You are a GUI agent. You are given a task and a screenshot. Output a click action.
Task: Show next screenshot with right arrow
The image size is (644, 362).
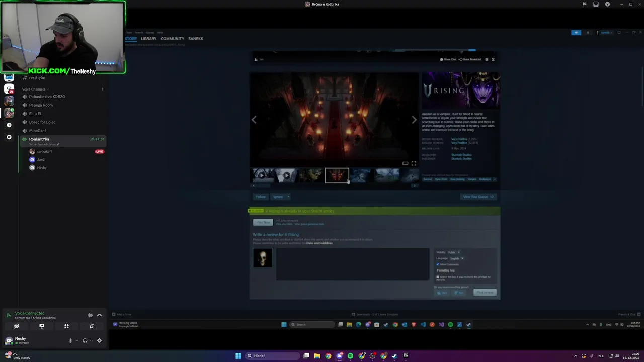(414, 120)
